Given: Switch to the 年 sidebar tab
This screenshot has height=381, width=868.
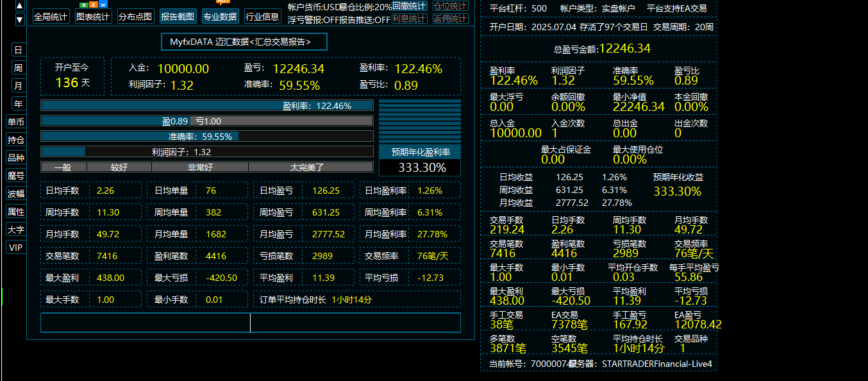Looking at the screenshot, I should [18, 104].
